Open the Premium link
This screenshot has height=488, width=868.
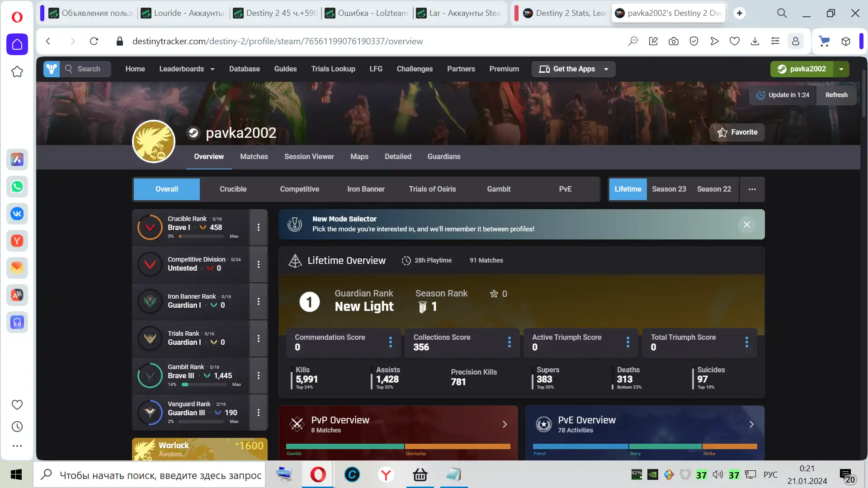point(504,69)
